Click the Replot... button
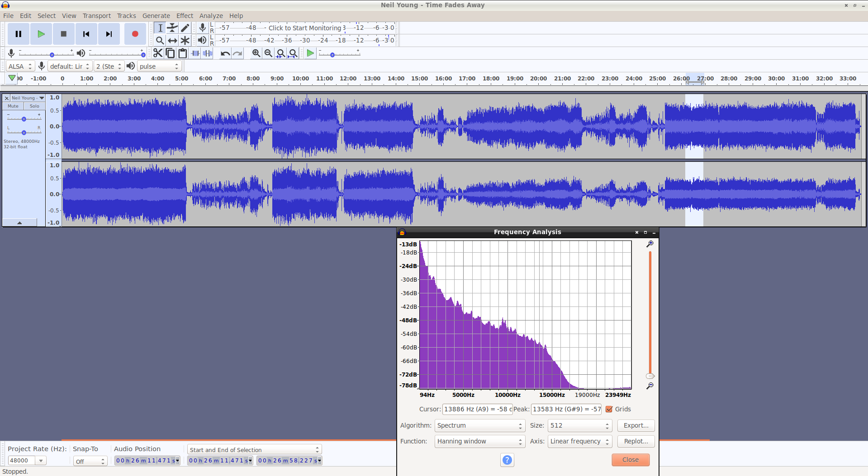This screenshot has height=476, width=868. point(636,441)
